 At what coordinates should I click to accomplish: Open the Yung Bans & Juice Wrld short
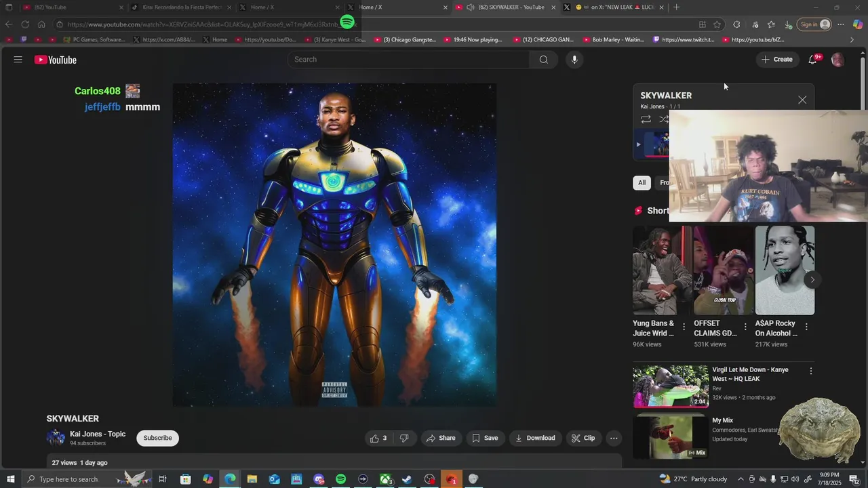click(662, 270)
